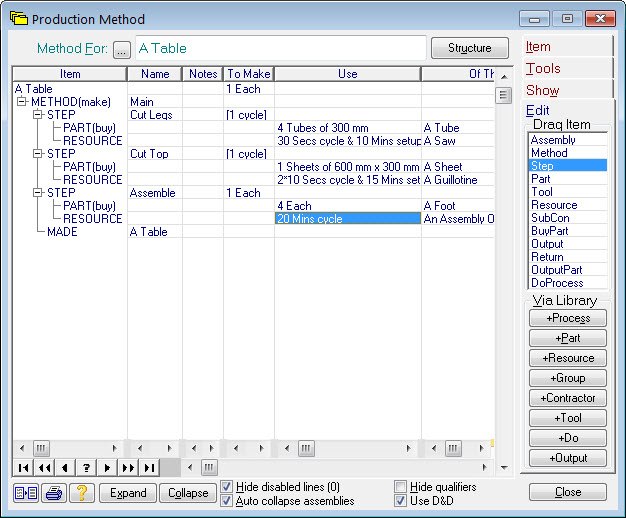Viewport: 626px width, 518px height.
Task: Select Assembly in Drag Item list
Action: 568,140
